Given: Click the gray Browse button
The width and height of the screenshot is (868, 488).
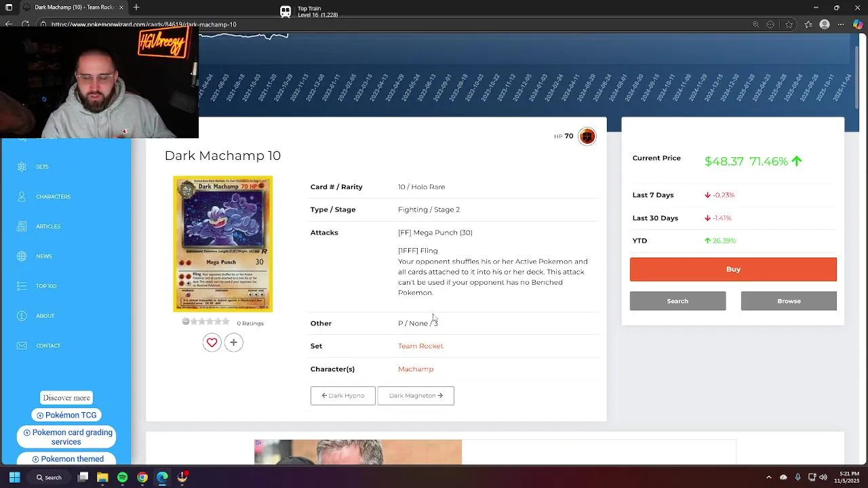Looking at the screenshot, I should 789,301.
